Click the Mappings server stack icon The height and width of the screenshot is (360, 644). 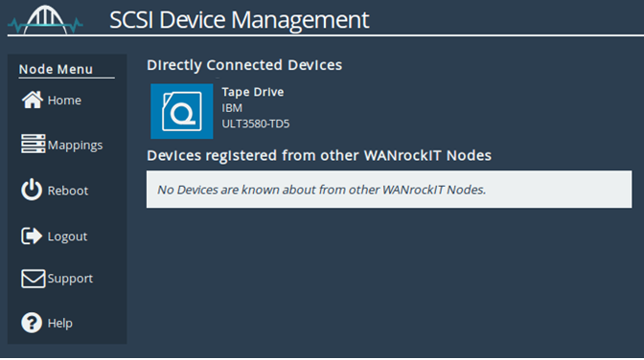(x=33, y=144)
